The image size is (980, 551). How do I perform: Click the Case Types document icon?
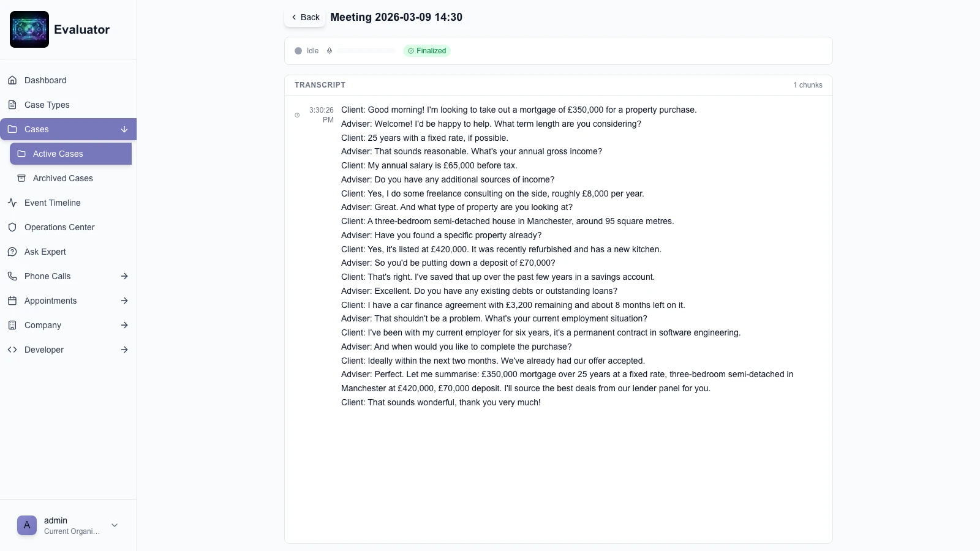pyautogui.click(x=12, y=105)
